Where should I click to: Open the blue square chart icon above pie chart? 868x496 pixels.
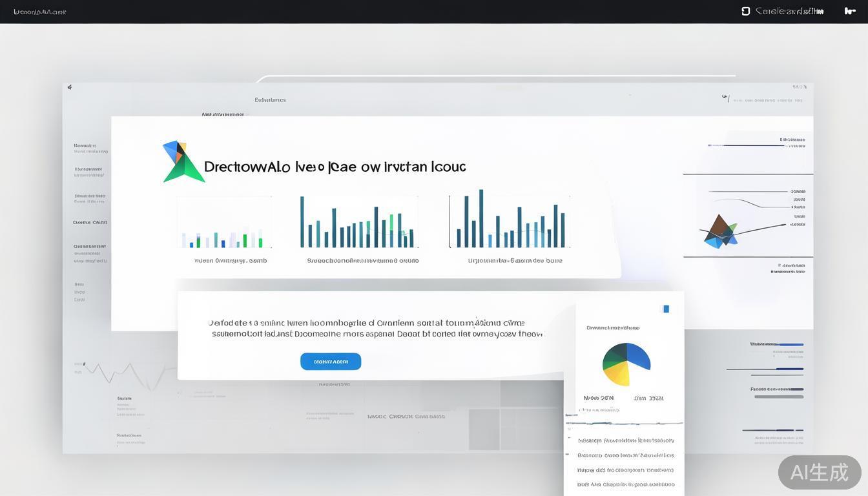(666, 309)
